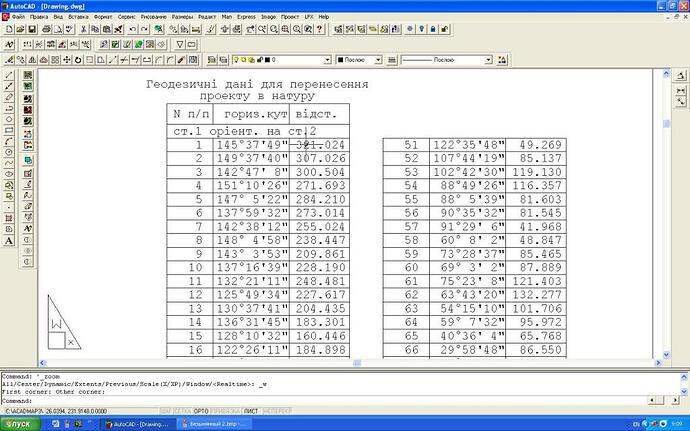This screenshot has width=690, height=431.
Task: Click the Cut scissors icon
Action: coord(84,29)
